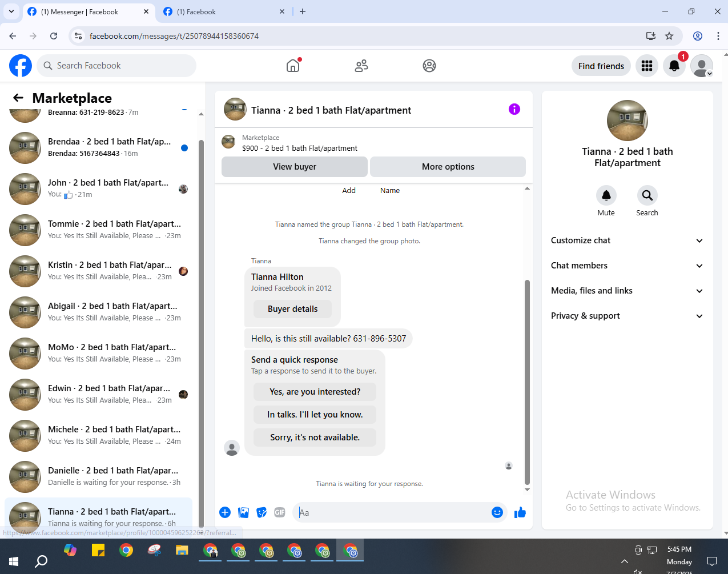Click the listing thumbnail in the right panel
The height and width of the screenshot is (574, 728).
pyautogui.click(x=628, y=121)
